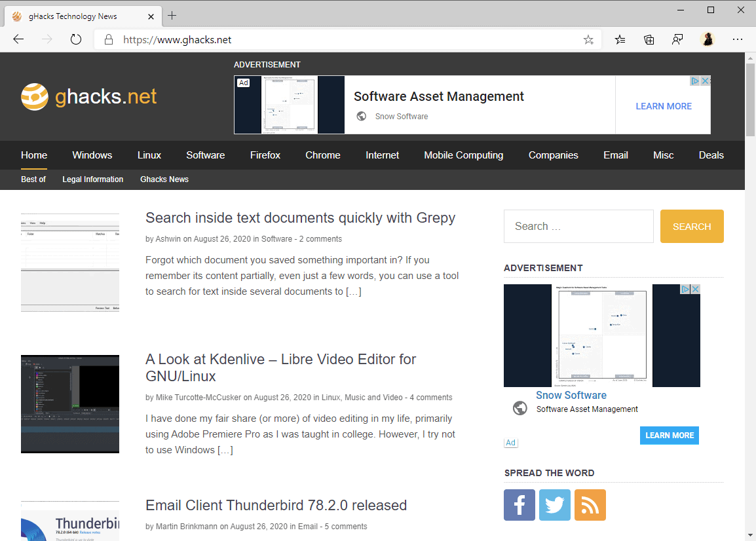
Task: Click blue LEARN MORE button in sidebar
Action: pyautogui.click(x=670, y=436)
